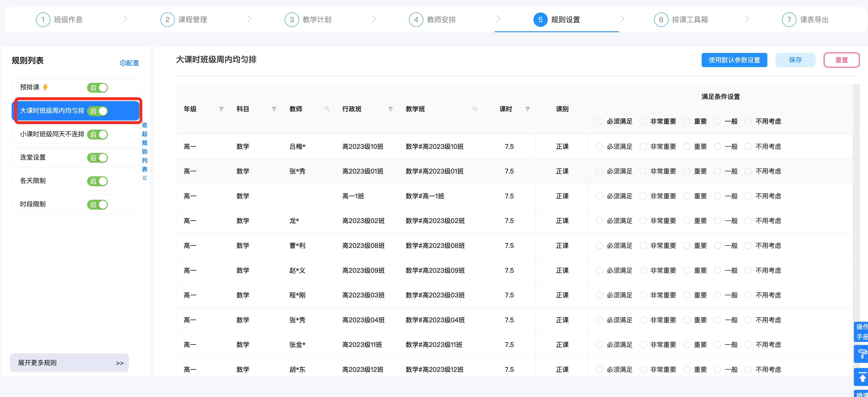Select the 各天限制 rule item

pos(75,181)
